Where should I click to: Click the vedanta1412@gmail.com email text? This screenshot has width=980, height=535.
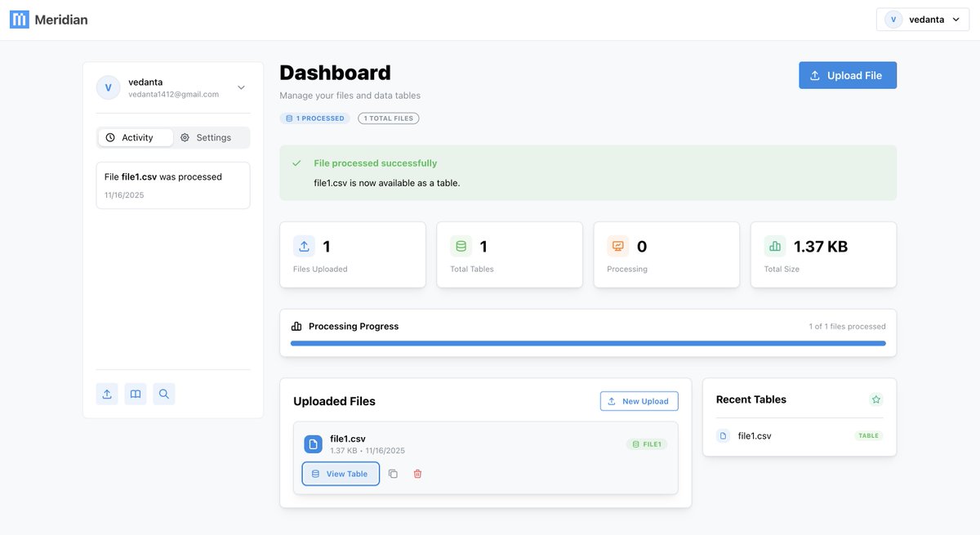pyautogui.click(x=173, y=95)
